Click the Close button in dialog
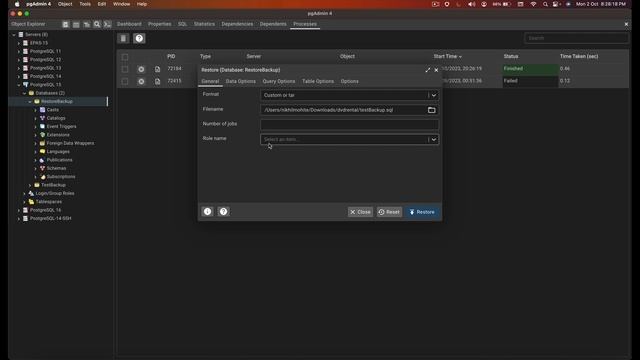This screenshot has height=360, width=640. click(x=360, y=212)
